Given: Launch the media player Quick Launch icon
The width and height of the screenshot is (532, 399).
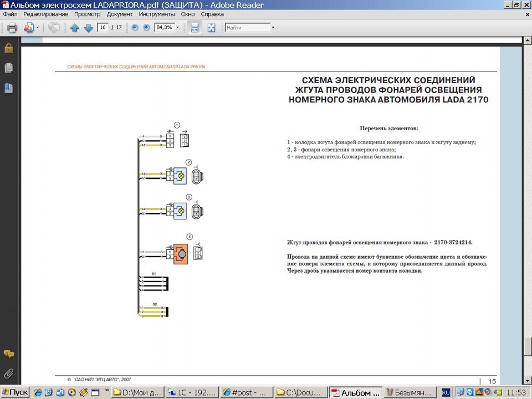Looking at the screenshot, I should click(71, 392).
